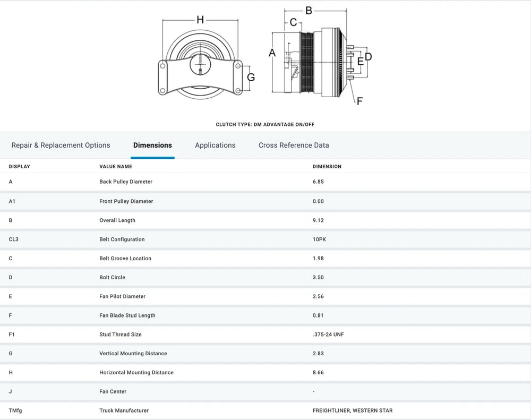Switch to the Applications tab
The image size is (531, 420).
point(215,145)
